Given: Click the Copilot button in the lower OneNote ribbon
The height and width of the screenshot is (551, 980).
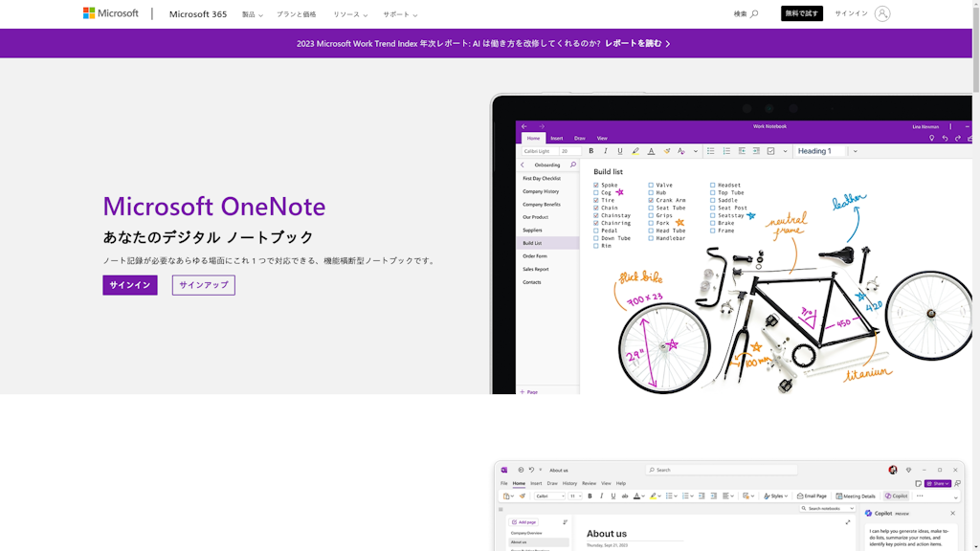Looking at the screenshot, I should pos(896,496).
